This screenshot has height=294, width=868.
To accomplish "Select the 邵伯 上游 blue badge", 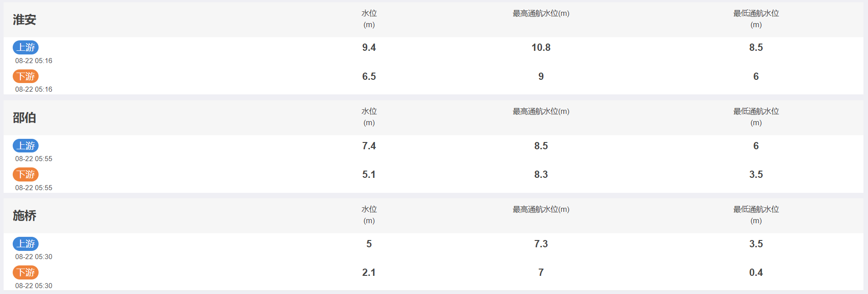I will [x=25, y=146].
